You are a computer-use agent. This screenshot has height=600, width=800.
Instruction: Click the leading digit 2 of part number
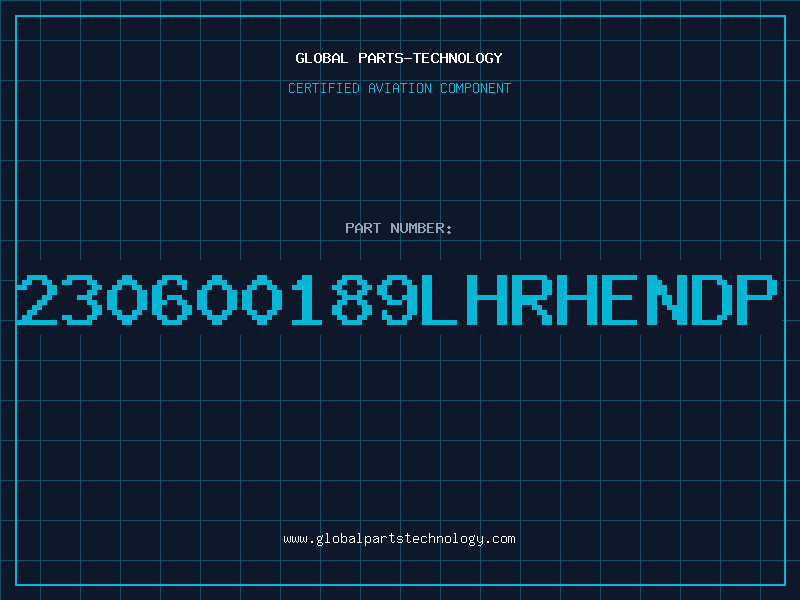point(37,299)
